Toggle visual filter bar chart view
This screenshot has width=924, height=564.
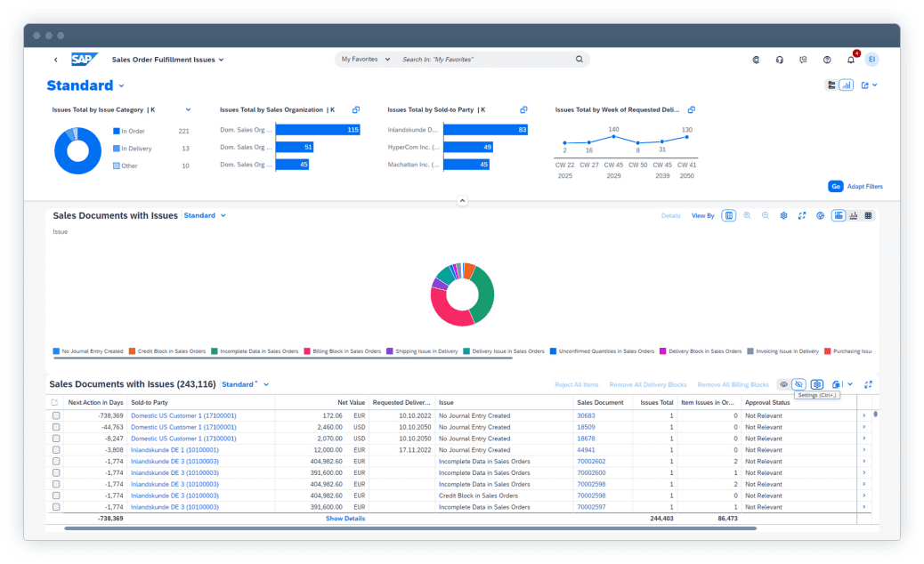coord(846,85)
